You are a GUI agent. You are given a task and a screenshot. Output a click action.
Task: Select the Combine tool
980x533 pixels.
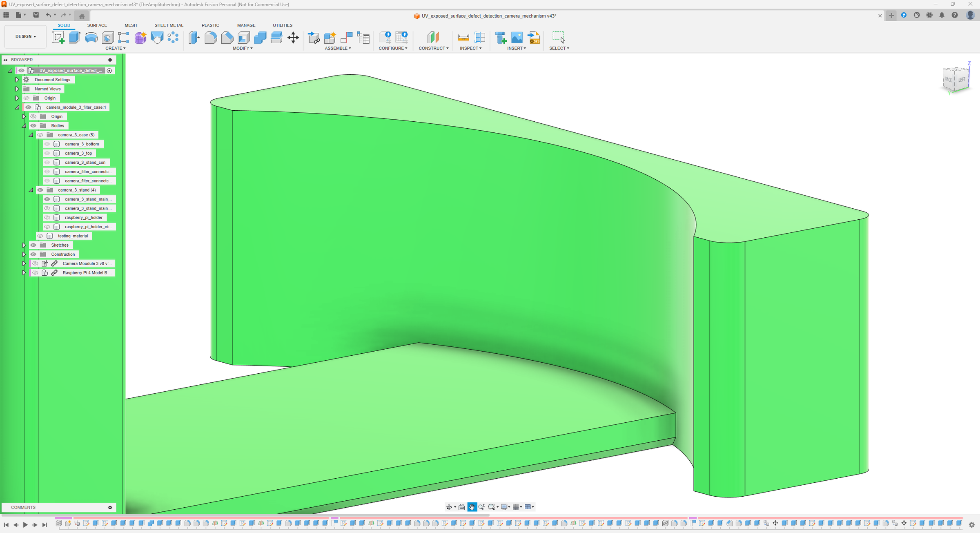pyautogui.click(x=260, y=38)
